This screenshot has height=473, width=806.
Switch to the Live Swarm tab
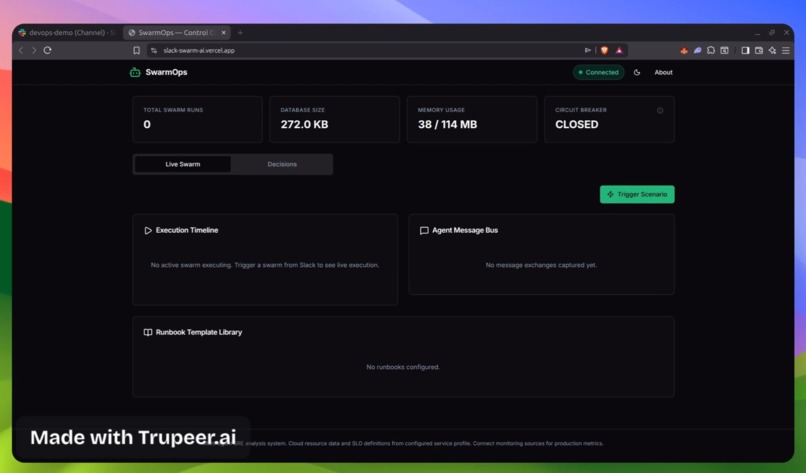point(182,165)
